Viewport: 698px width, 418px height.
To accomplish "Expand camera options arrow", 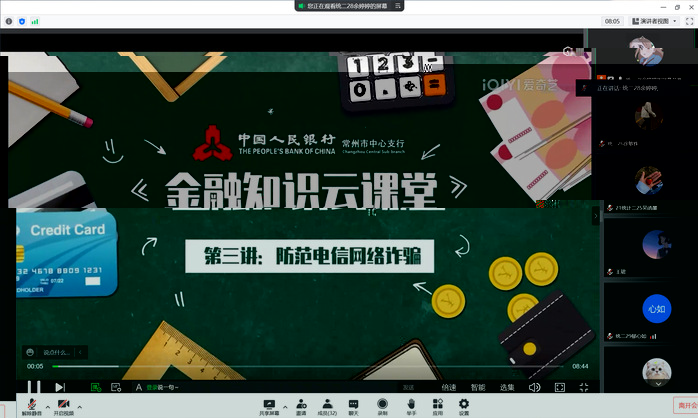I will (x=80, y=407).
